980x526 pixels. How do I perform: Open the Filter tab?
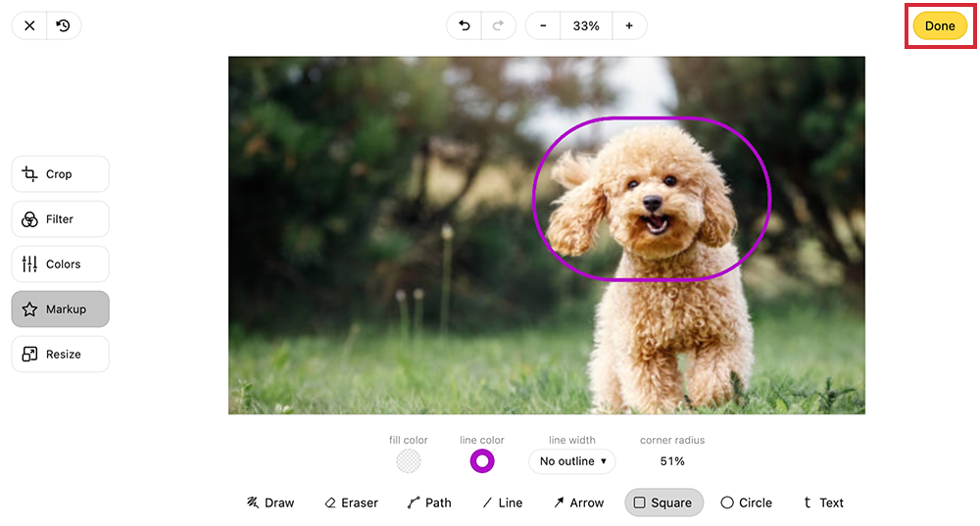click(x=60, y=219)
